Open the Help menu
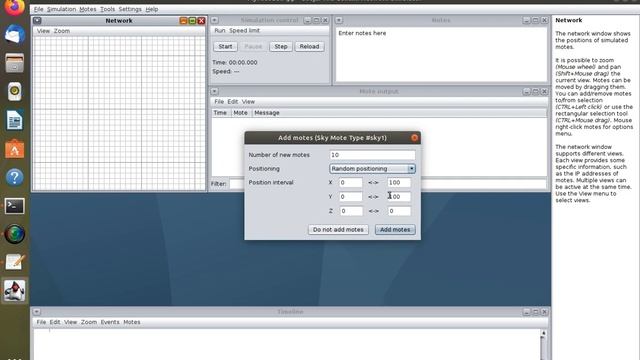The width and height of the screenshot is (640, 360). (x=151, y=9)
